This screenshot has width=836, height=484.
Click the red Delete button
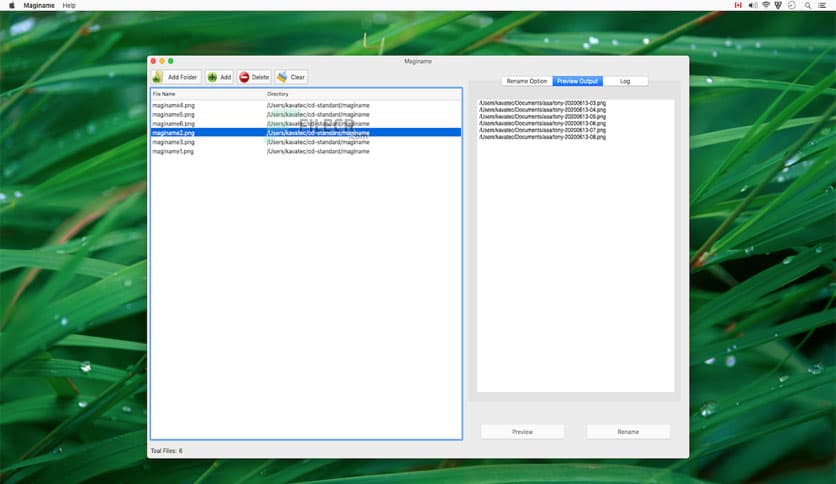coord(254,77)
